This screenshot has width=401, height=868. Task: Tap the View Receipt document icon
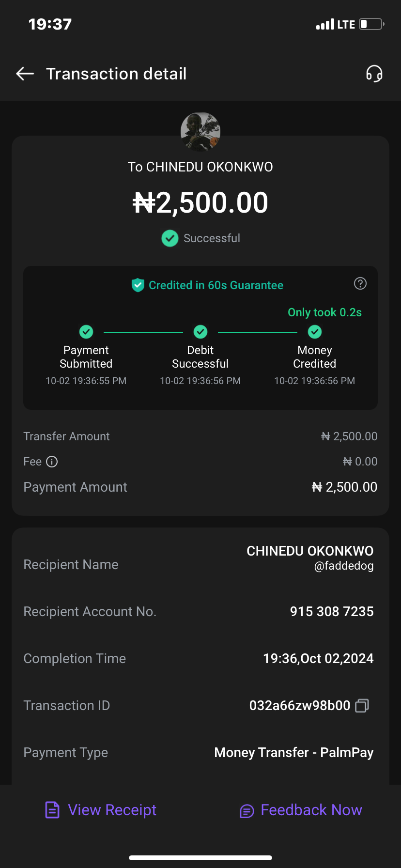[x=52, y=810]
